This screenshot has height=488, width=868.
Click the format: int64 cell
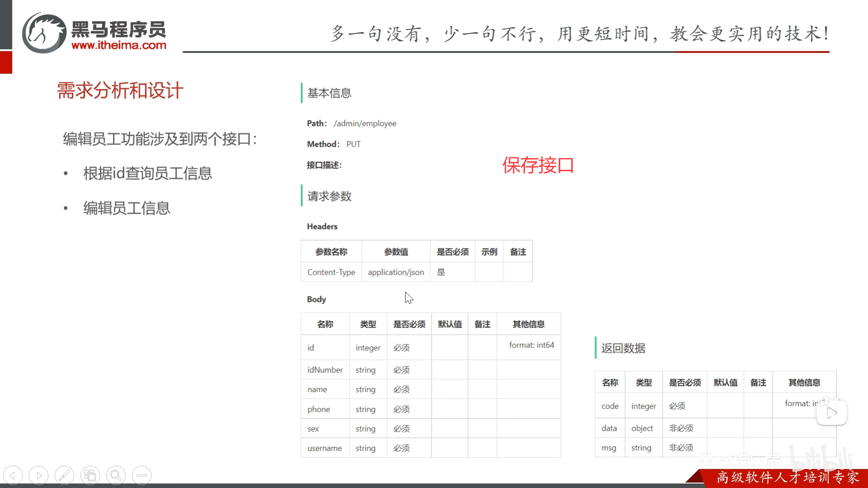(532, 345)
